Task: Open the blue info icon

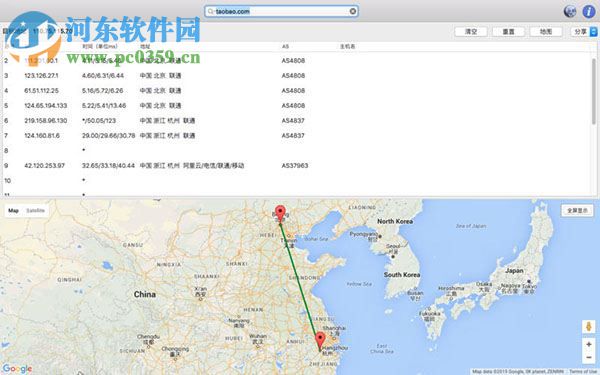Action: pos(589,11)
